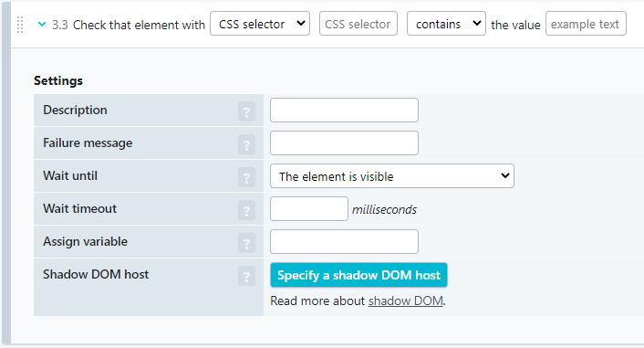644x348 pixels.
Task: Click the CSS selector input field
Action: [x=358, y=24]
